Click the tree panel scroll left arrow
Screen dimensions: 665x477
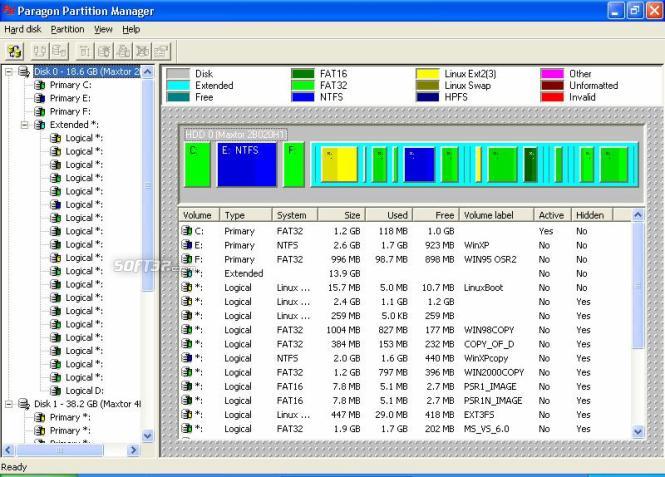tap(8, 450)
